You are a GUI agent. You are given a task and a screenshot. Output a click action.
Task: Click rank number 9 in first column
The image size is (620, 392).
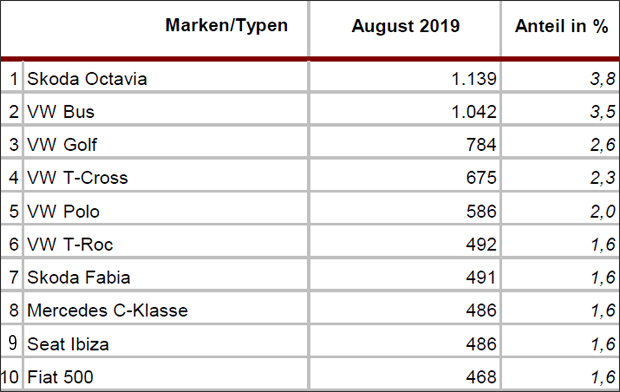tap(13, 343)
